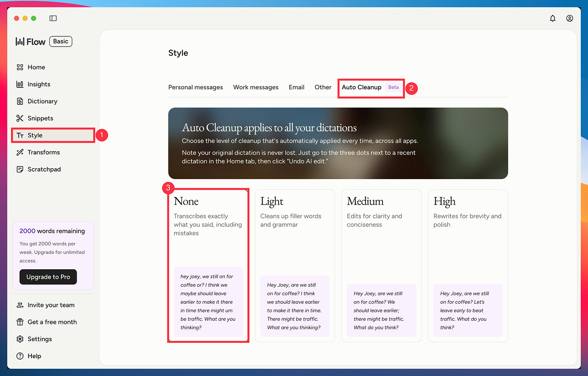
Task: Toggle the sidebar panel icon
Action: pyautogui.click(x=53, y=18)
